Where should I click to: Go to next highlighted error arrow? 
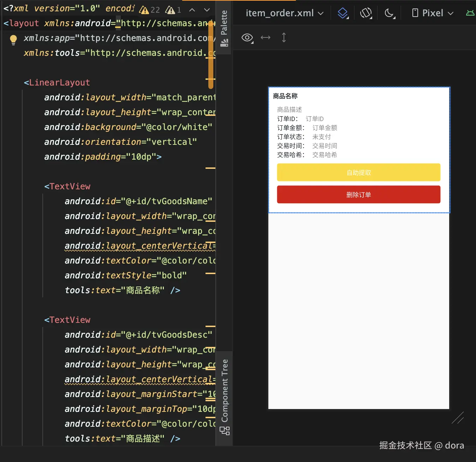207,10
